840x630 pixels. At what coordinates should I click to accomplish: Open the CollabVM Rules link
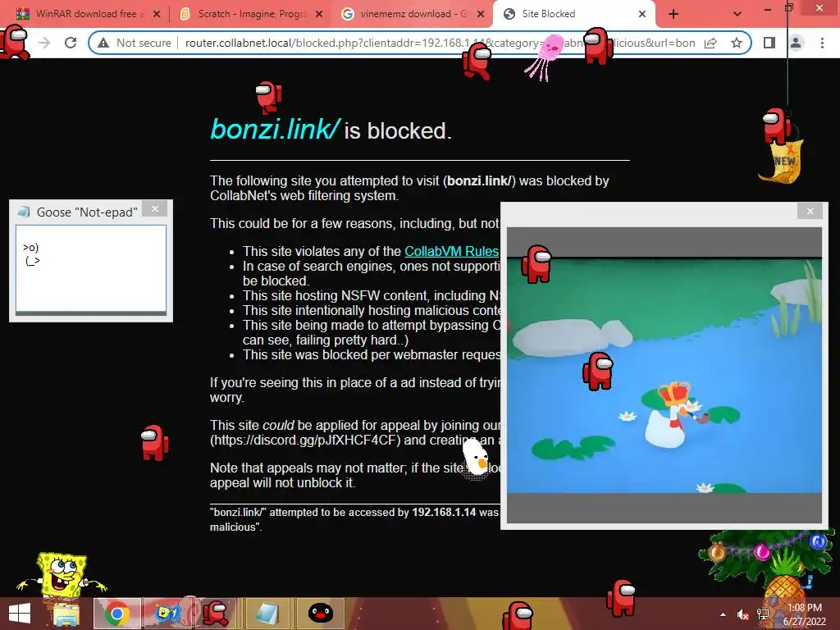(x=452, y=251)
